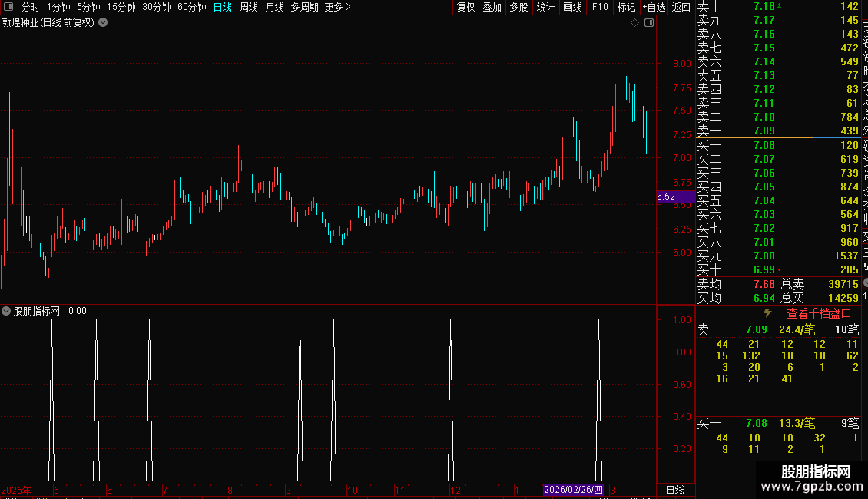The height and width of the screenshot is (499, 868).
Task: Toggle 复权 price adjustment
Action: click(465, 7)
